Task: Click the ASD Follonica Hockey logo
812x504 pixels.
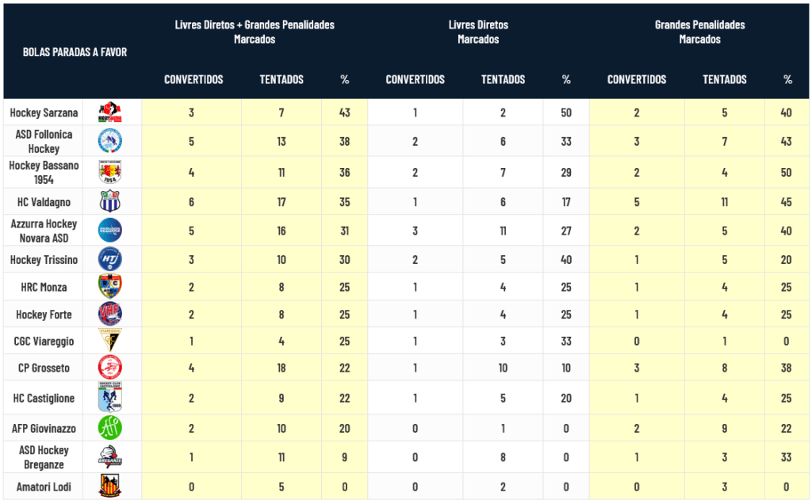Action: [x=110, y=142]
